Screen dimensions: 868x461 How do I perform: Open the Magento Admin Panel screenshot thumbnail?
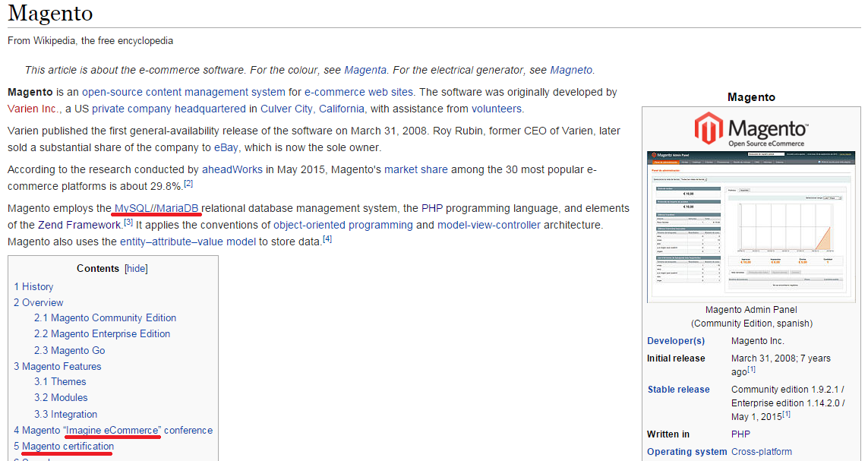(x=751, y=226)
